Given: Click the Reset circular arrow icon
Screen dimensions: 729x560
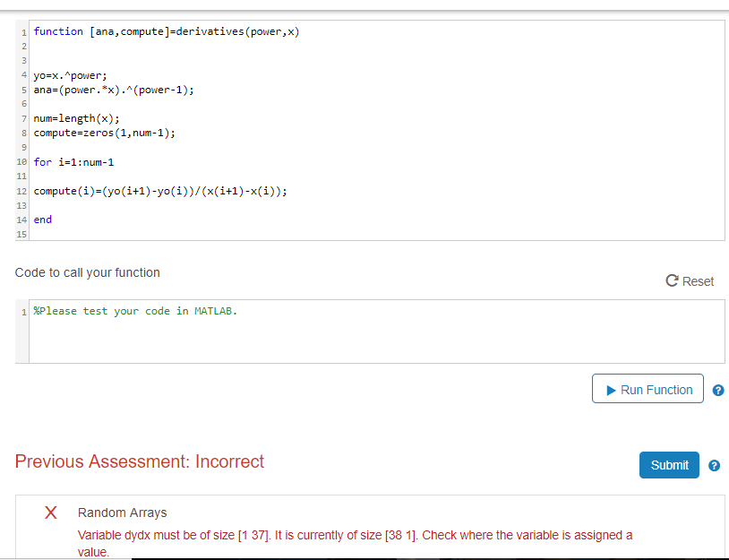Looking at the screenshot, I should (671, 280).
